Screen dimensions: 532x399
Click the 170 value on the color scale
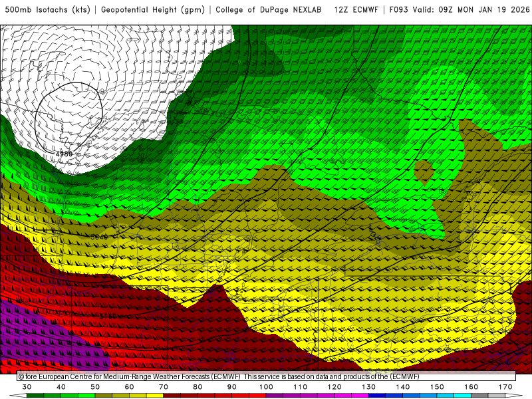(505, 387)
